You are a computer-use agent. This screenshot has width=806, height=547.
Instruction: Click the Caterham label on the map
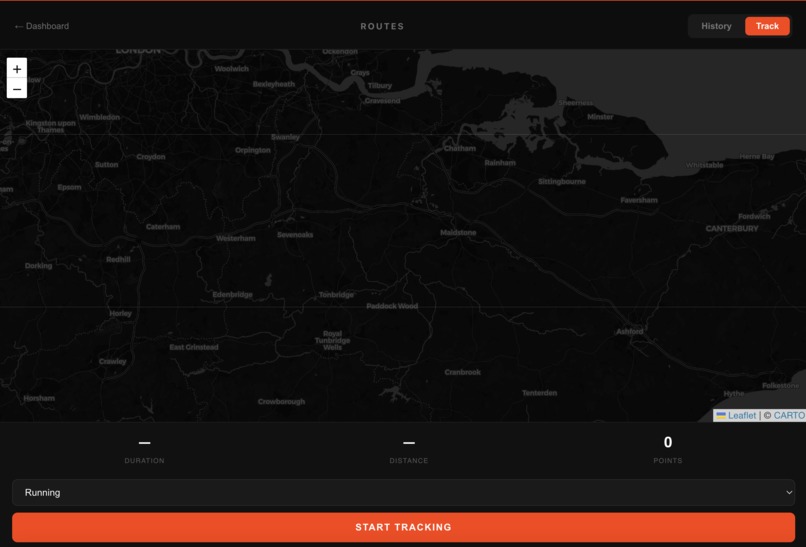point(163,227)
